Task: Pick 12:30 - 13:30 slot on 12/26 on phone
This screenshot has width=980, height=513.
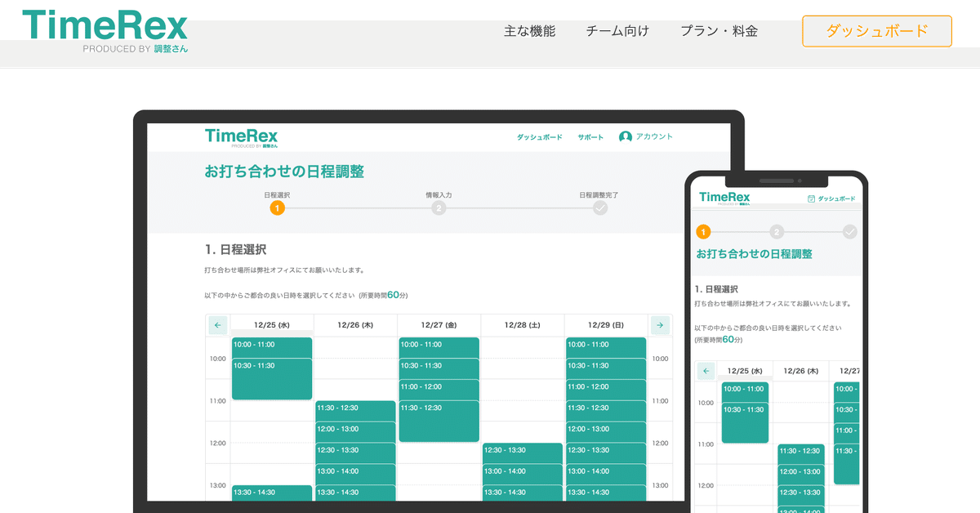Action: [801, 495]
